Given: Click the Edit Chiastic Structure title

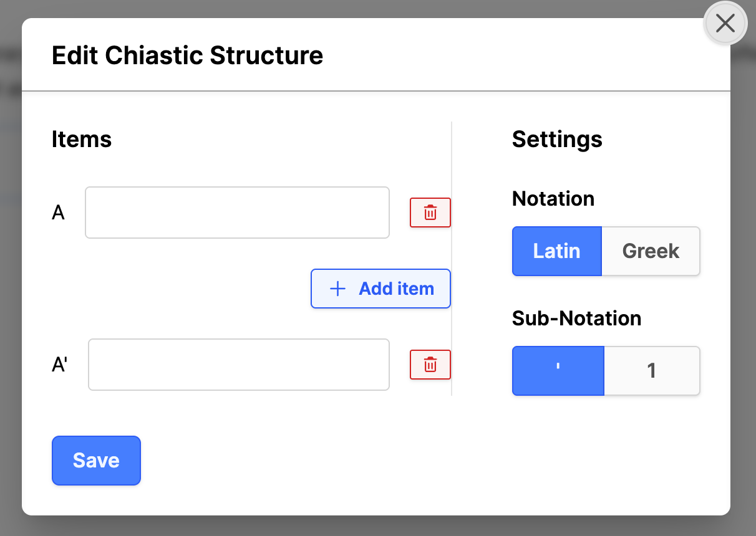Looking at the screenshot, I should (x=187, y=55).
